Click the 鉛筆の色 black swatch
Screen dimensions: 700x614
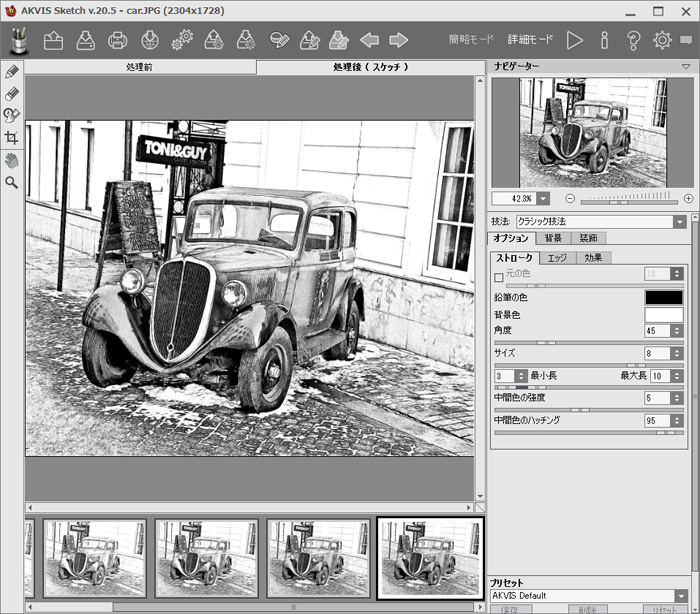coord(663,297)
